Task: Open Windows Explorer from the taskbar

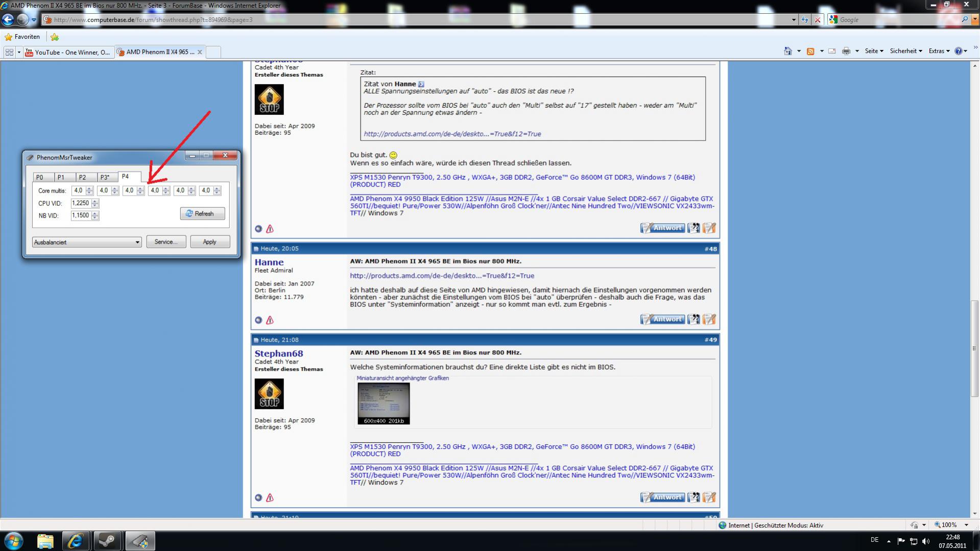Action: click(x=45, y=541)
